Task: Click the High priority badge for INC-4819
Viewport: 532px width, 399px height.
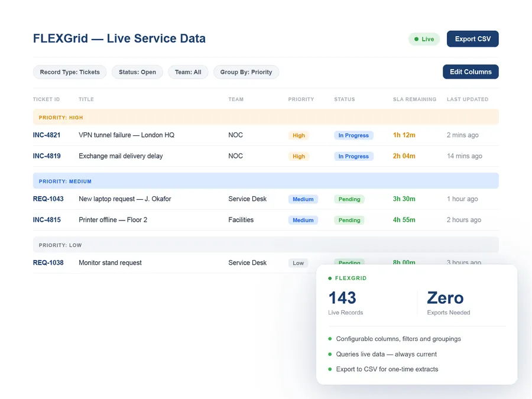Action: tap(299, 157)
